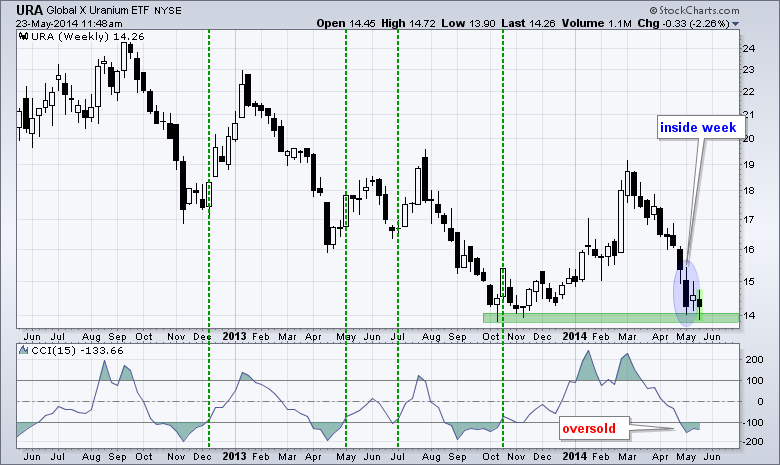The image size is (780, 465).
Task: Click the 18 price-axis label
Action: [x=749, y=190]
